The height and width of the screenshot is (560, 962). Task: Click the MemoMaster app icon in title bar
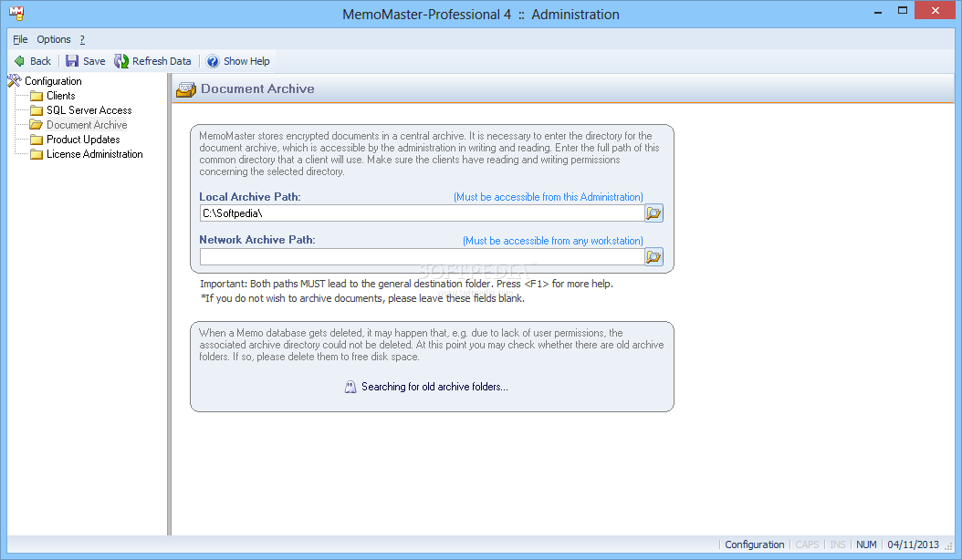[16, 13]
